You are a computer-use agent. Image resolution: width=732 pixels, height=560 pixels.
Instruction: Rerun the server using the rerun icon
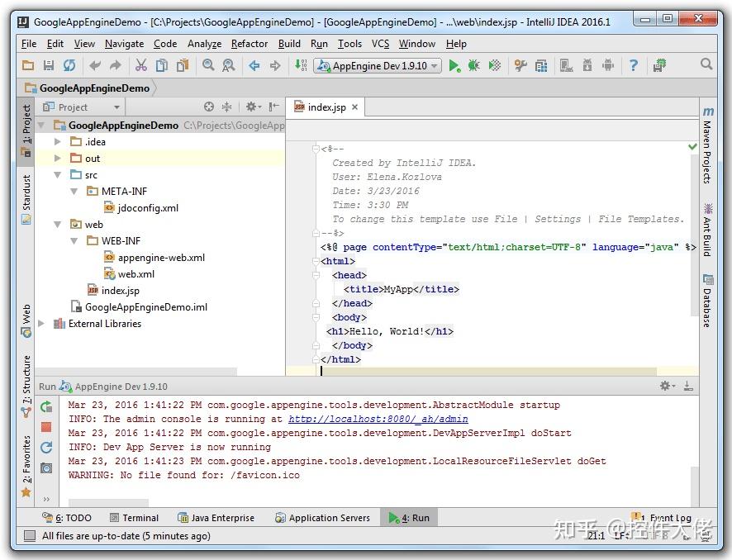click(x=47, y=406)
